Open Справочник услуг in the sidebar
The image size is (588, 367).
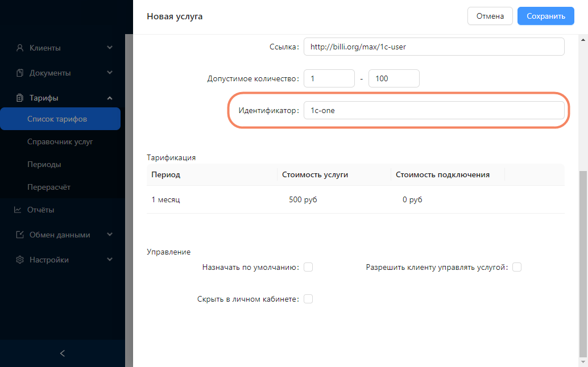point(60,141)
